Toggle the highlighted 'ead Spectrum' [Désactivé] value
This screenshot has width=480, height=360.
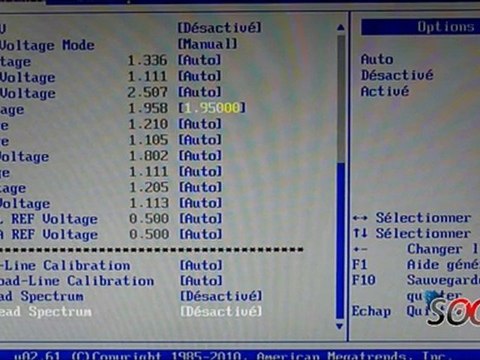point(221,312)
